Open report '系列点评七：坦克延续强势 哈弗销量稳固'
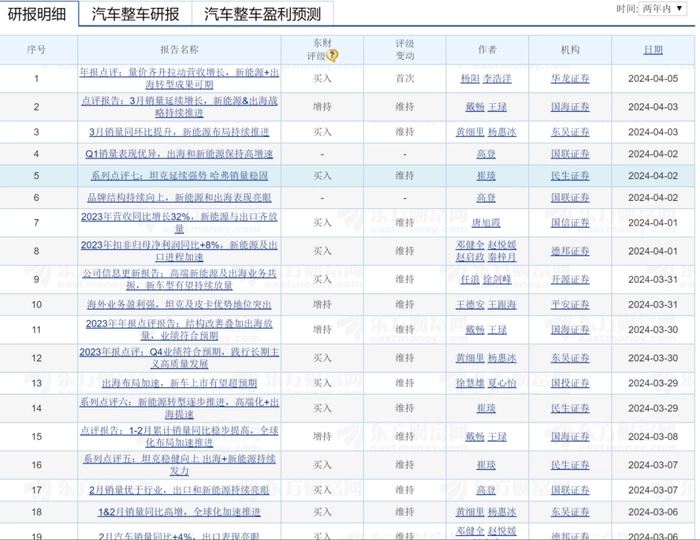 (x=179, y=176)
